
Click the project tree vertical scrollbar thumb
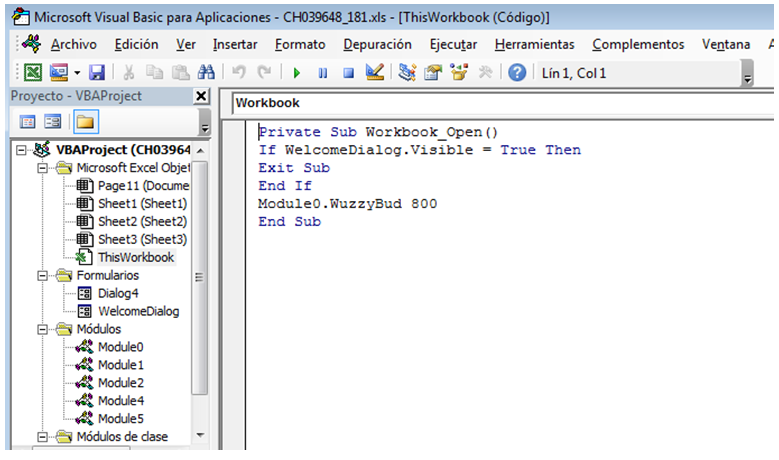[x=200, y=277]
